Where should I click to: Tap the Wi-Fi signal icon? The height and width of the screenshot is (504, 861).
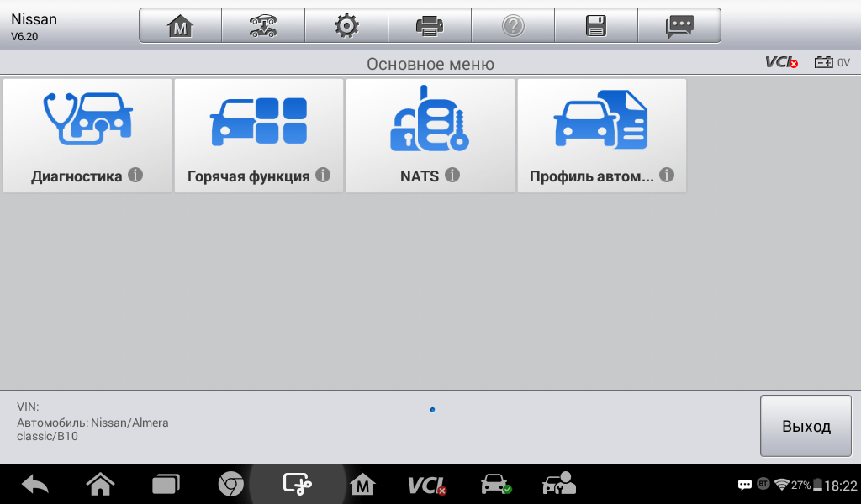(781, 485)
